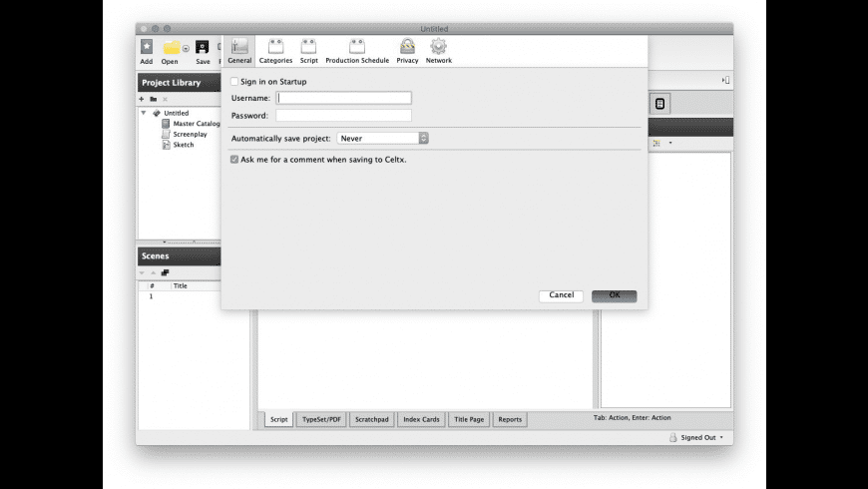868x489 pixels.
Task: Click the OK button
Action: pos(615,295)
